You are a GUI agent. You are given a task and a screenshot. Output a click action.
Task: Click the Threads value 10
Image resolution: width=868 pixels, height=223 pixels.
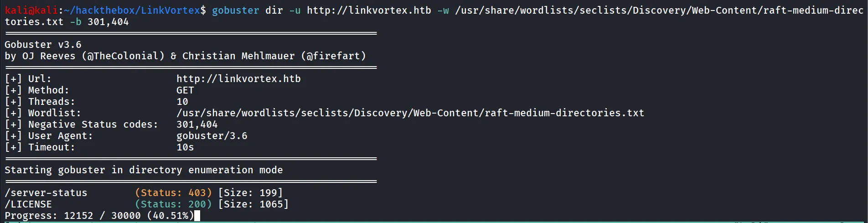coord(182,102)
